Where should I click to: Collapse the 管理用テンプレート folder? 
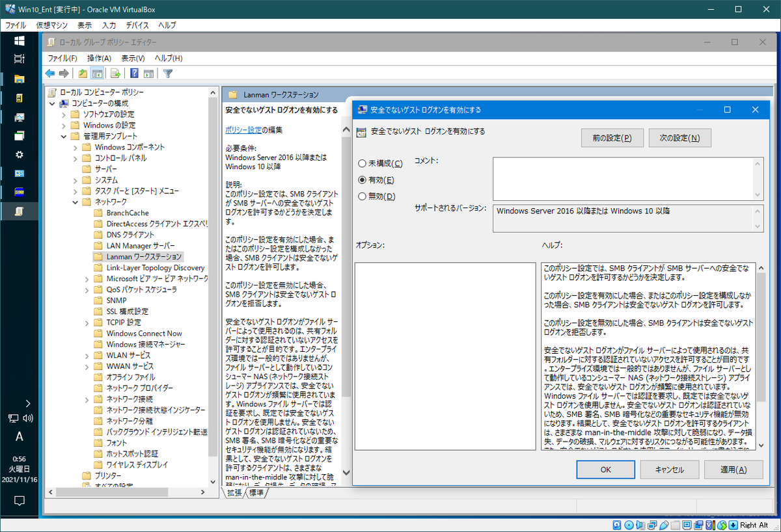(x=64, y=137)
